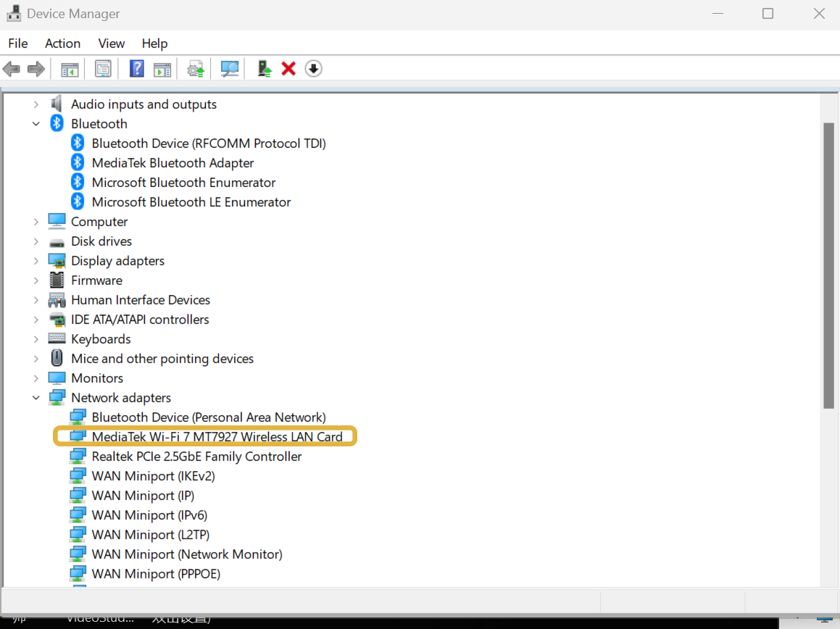Click the Network adapters category icon
This screenshot has height=629, width=840.
pyautogui.click(x=57, y=398)
